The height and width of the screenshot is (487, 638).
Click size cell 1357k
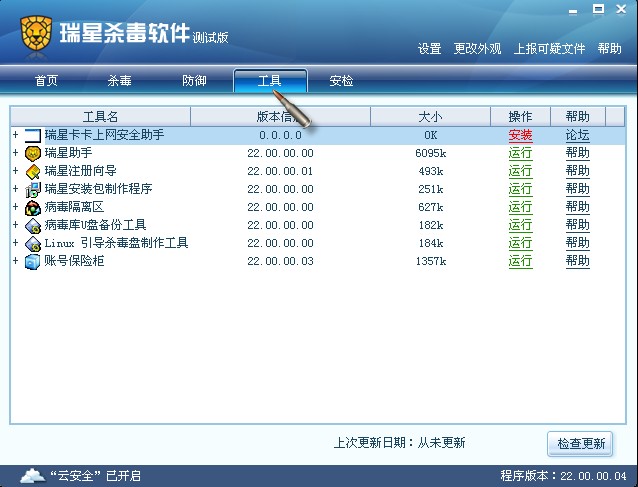coord(430,261)
